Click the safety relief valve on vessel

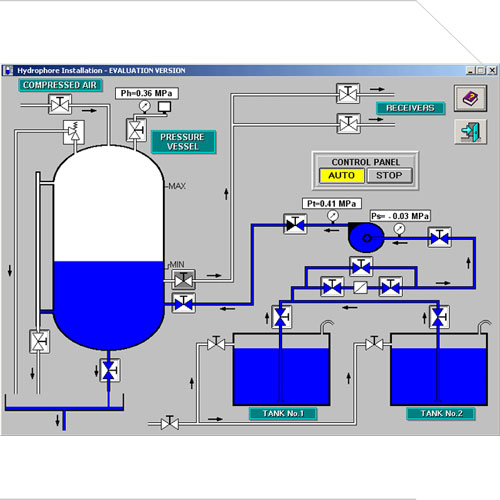[x=74, y=132]
